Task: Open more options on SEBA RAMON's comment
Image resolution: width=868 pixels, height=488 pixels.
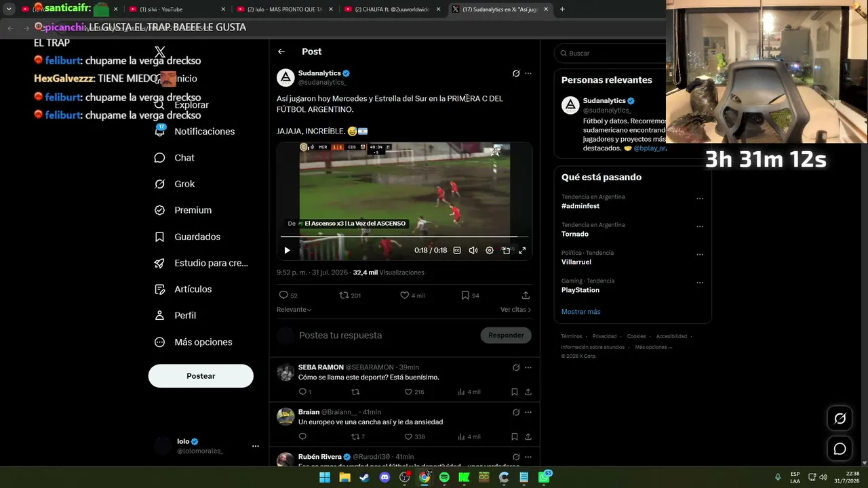Action: point(528,367)
